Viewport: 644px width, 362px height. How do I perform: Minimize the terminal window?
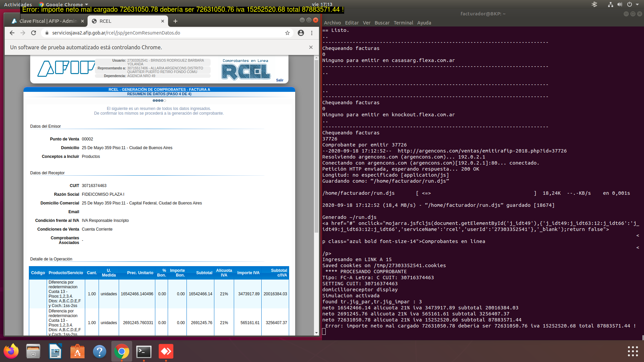point(626,14)
